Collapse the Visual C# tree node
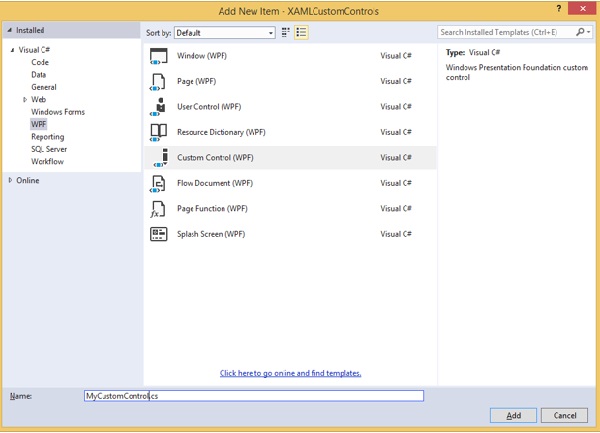The width and height of the screenshot is (600, 433). click(x=13, y=50)
